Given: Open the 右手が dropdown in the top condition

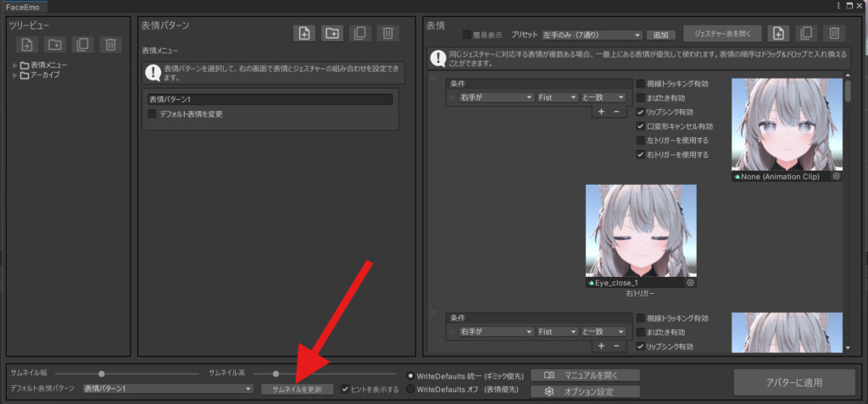Looking at the screenshot, I should pos(496,97).
